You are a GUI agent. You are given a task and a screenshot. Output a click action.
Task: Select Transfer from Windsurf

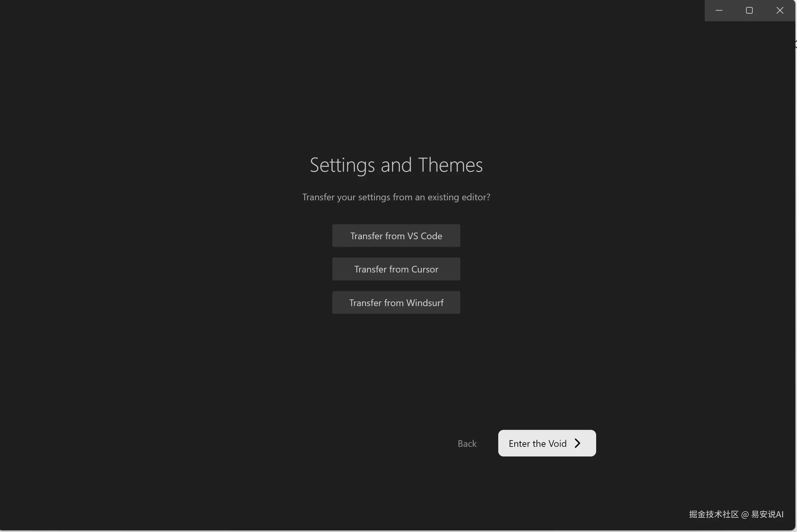pos(396,302)
